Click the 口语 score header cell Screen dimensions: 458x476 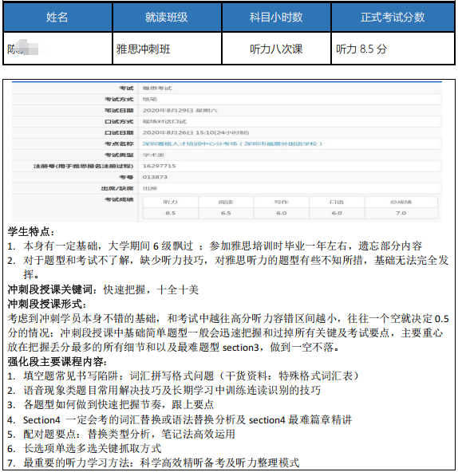[x=337, y=202]
